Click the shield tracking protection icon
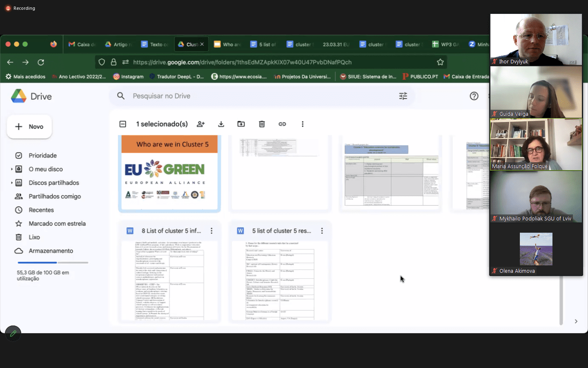Image resolution: width=588 pixels, height=368 pixels. [x=102, y=62]
